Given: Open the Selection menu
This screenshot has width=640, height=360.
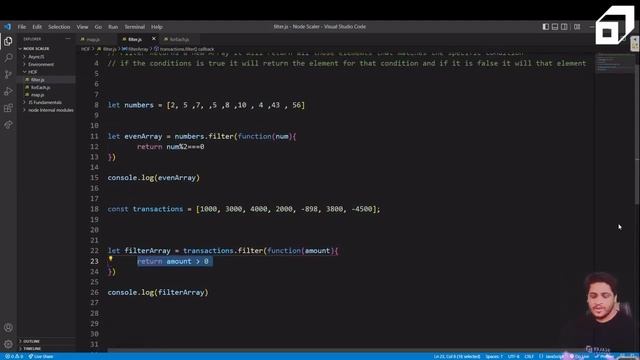Looking at the screenshot, I should [59, 27].
